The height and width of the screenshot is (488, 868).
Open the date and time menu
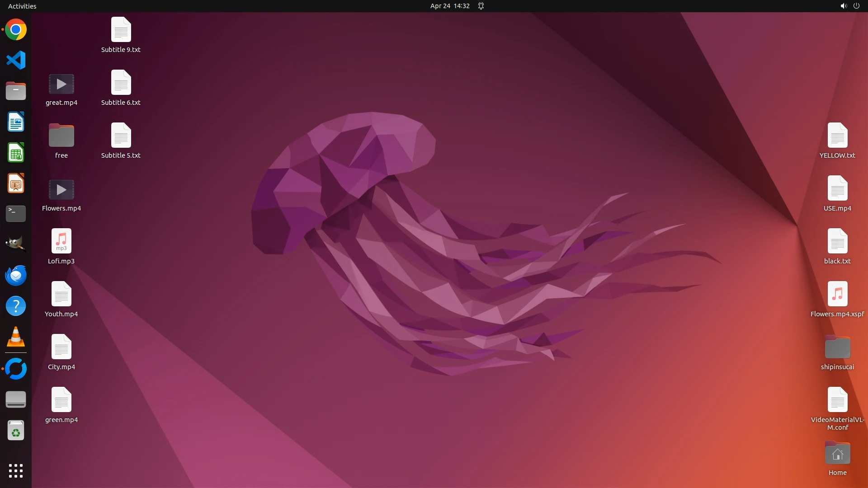point(449,6)
